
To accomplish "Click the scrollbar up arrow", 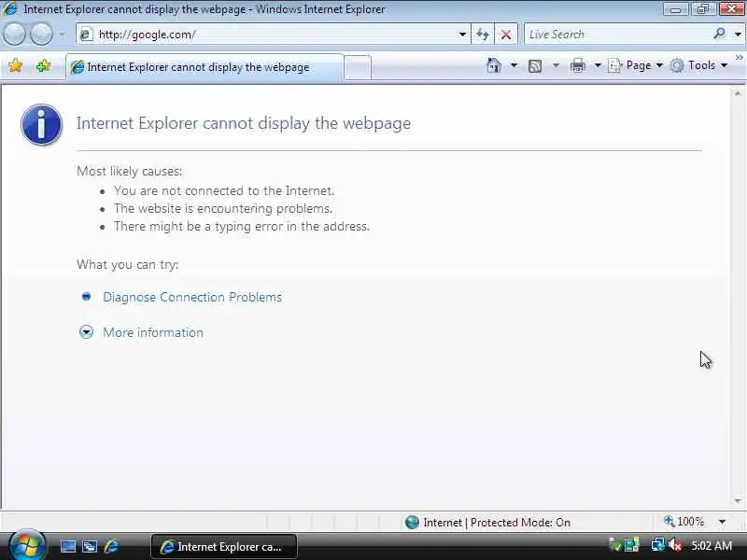I will [738, 94].
